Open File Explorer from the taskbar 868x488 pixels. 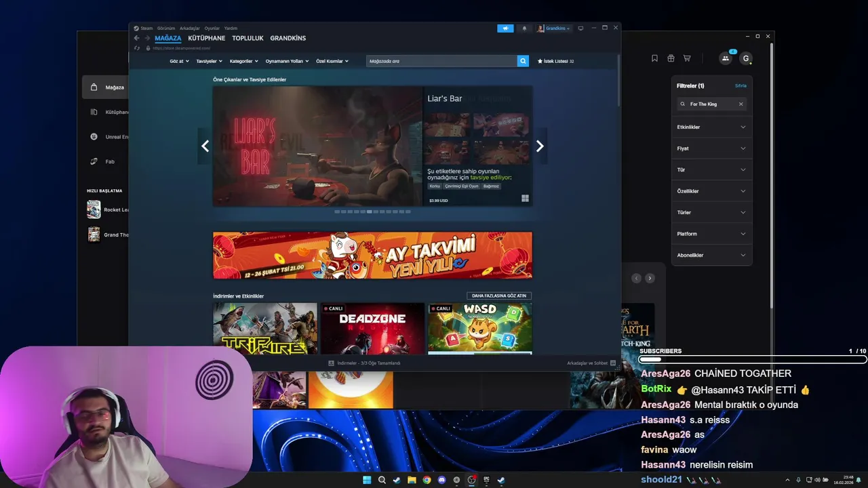tap(412, 480)
